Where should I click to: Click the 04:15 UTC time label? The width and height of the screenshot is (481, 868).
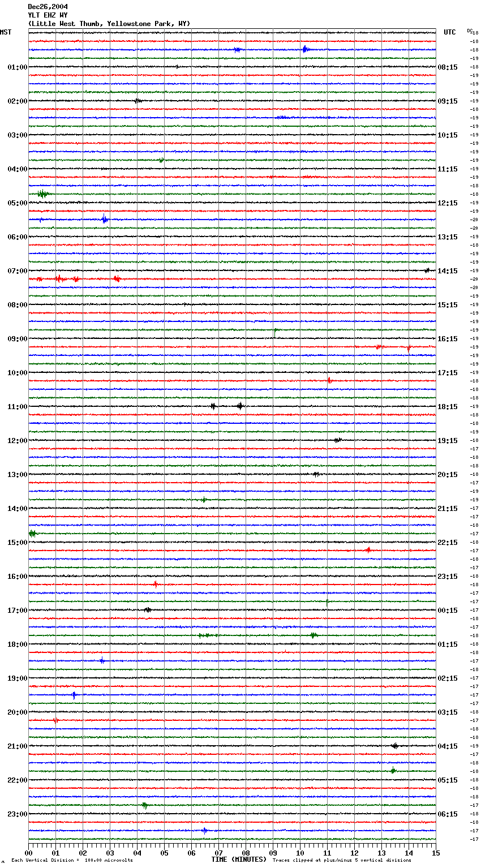(x=448, y=746)
